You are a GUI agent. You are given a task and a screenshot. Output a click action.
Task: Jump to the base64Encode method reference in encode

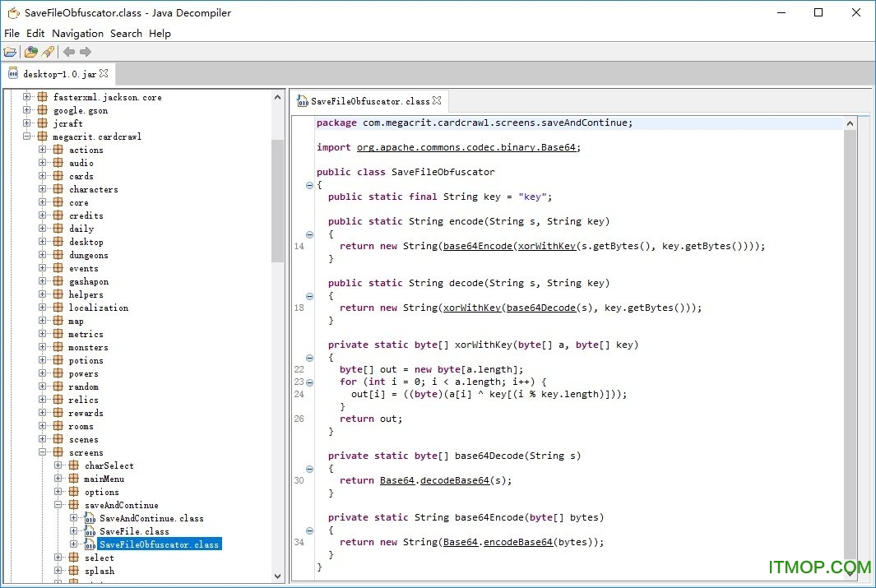pyautogui.click(x=478, y=246)
